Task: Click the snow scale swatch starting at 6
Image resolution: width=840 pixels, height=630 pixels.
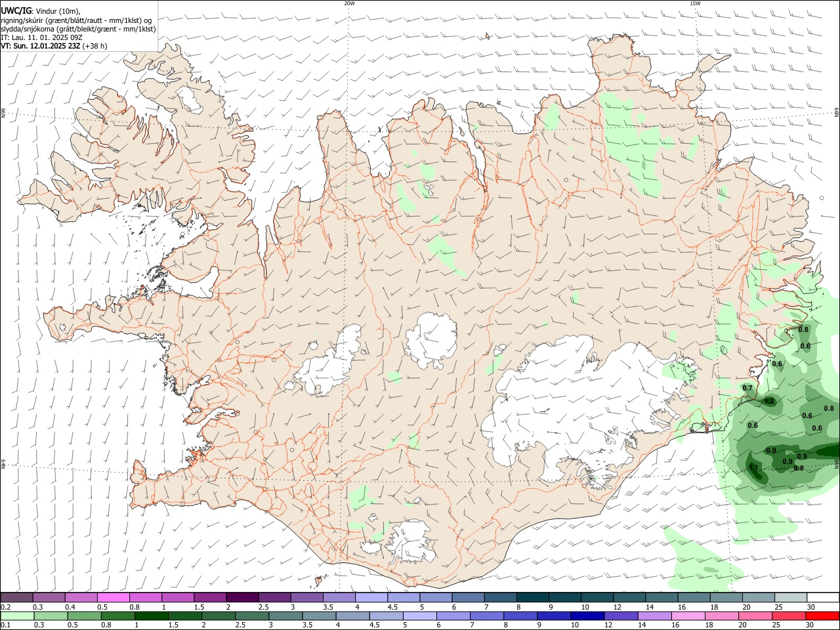Action: (x=469, y=597)
